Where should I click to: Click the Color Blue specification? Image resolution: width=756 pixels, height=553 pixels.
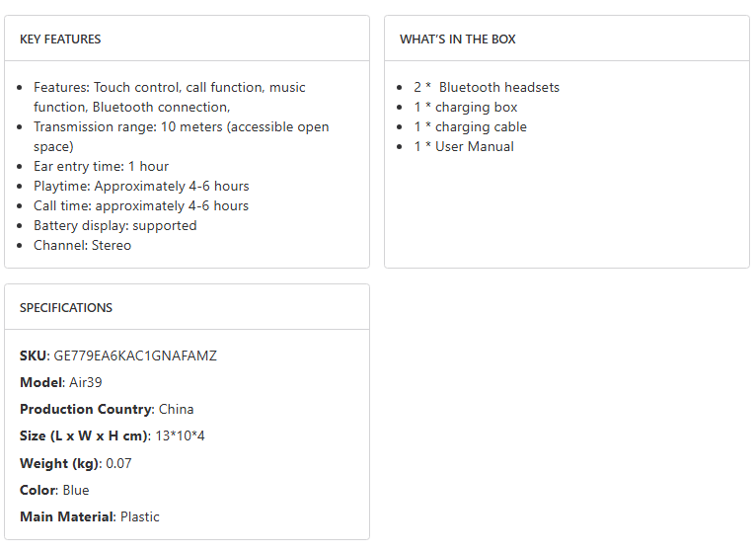54,490
